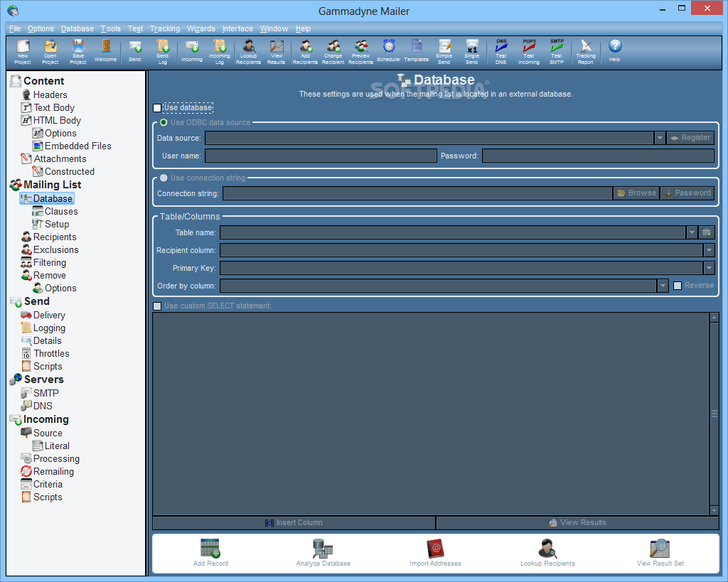This screenshot has height=582, width=728.
Task: Click the Incoming toolbar icon
Action: point(192,51)
